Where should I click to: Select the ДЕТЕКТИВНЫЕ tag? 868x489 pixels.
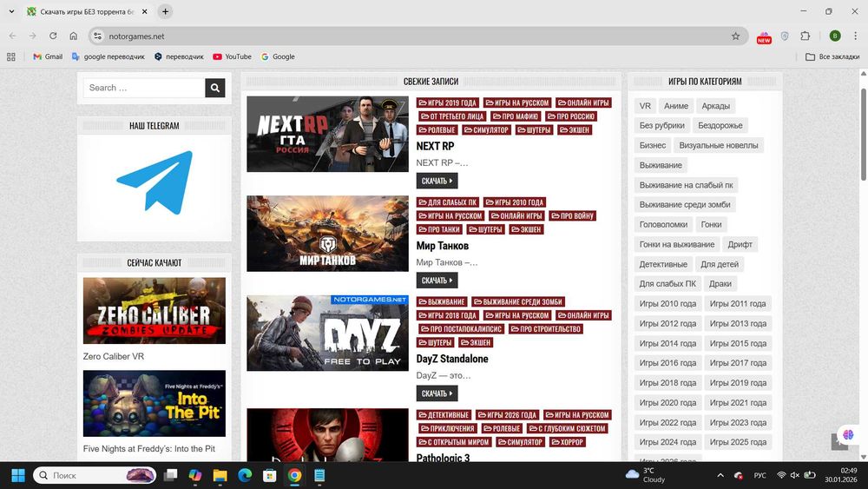[444, 415]
